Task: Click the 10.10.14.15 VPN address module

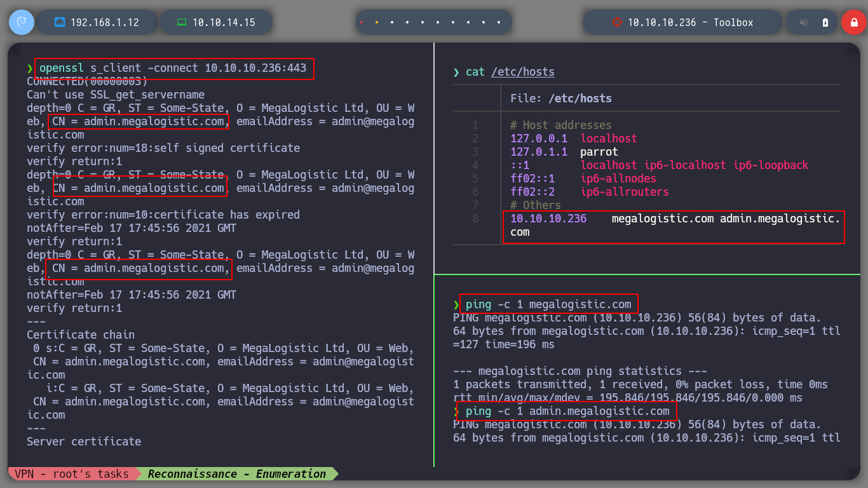Action: click(x=216, y=22)
